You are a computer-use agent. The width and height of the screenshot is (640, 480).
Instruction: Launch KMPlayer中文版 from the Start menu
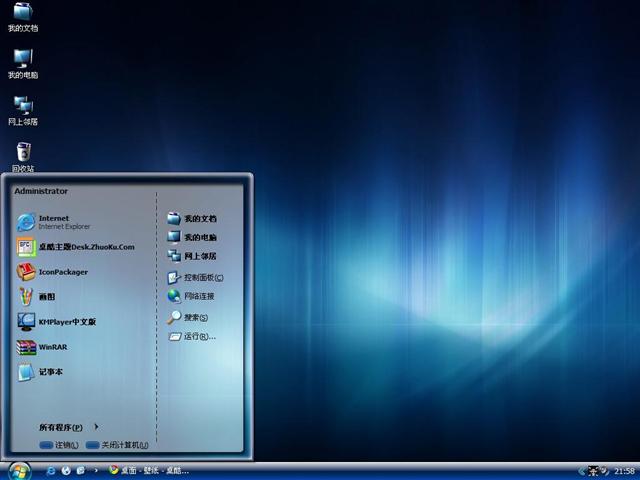tap(65, 322)
